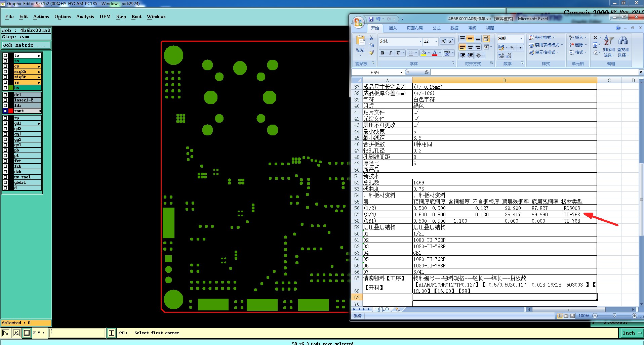
Task: Activate the Format Painter brush
Action: tap(371, 52)
